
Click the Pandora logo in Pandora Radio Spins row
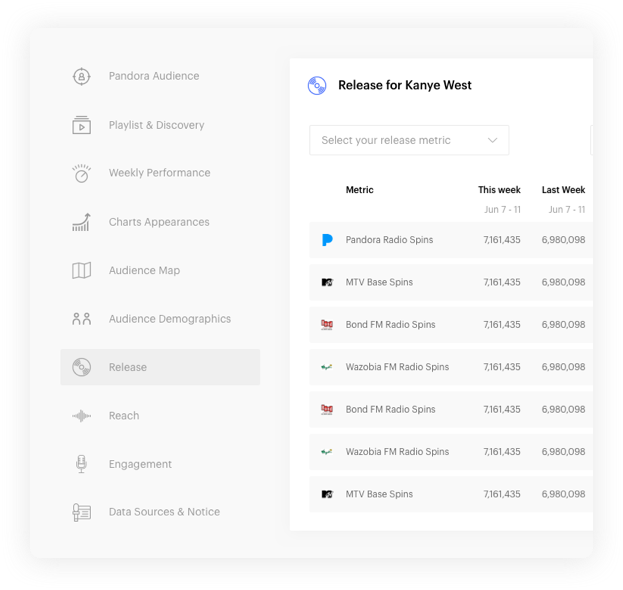pos(327,240)
